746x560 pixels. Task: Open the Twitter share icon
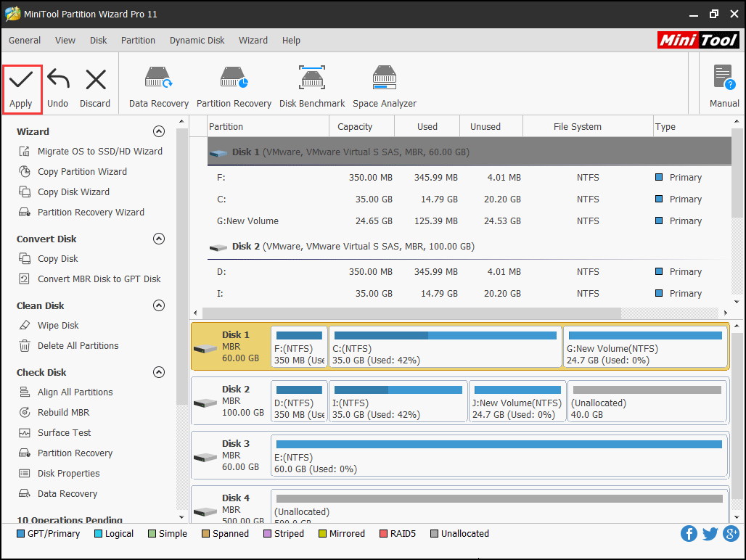pyautogui.click(x=710, y=533)
